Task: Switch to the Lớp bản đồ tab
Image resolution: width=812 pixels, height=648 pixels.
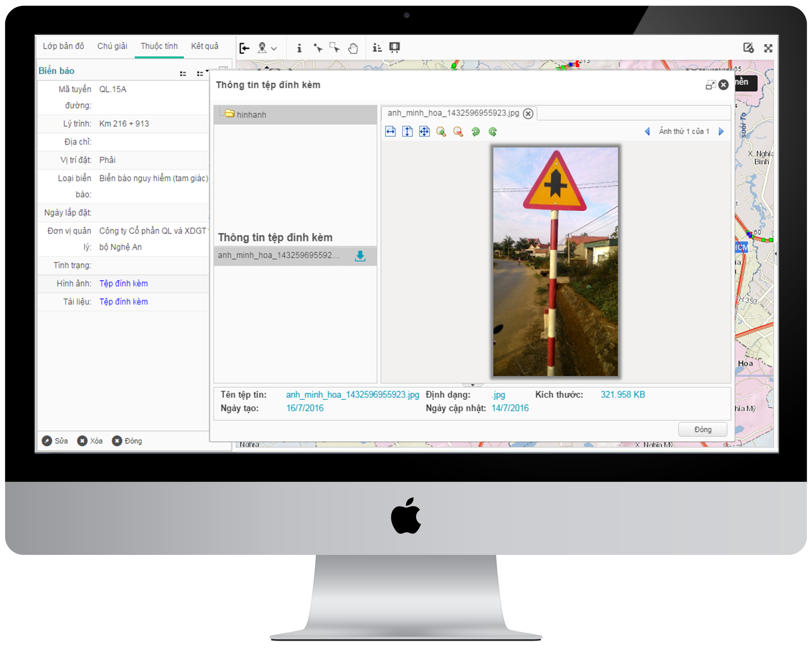Action: (x=63, y=46)
